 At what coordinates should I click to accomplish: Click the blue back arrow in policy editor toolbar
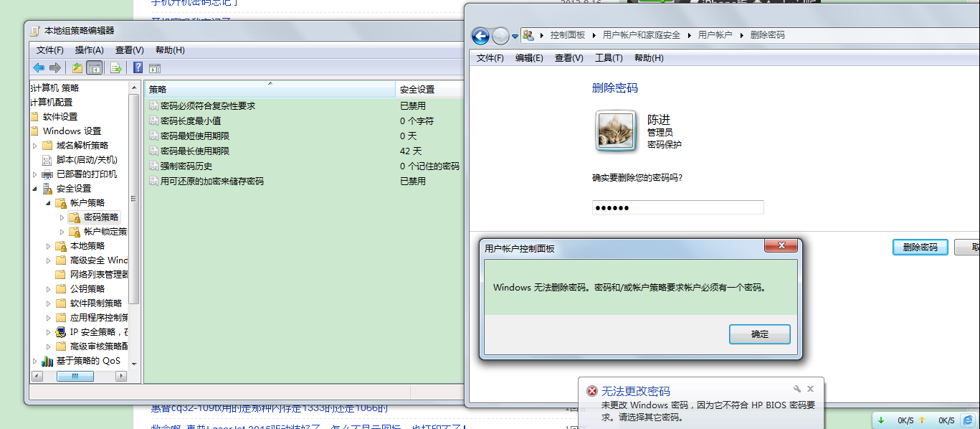coord(39,68)
